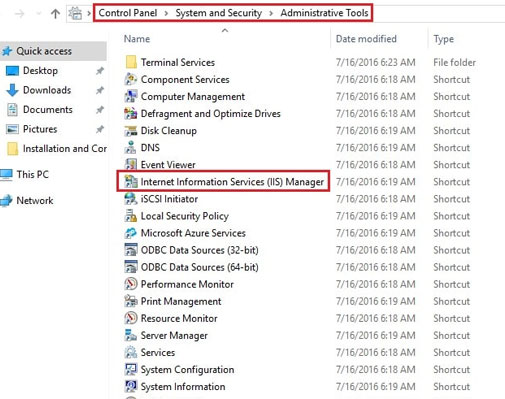This screenshot has height=399, width=505.
Task: Click the System Configuration icon
Action: click(x=131, y=369)
